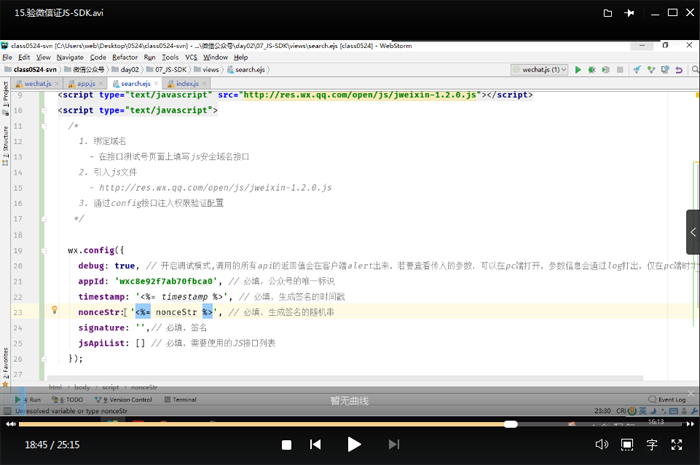Fast-forward using the double-arrow icon
Viewport: 700px width, 465px height.
pyautogui.click(x=690, y=424)
